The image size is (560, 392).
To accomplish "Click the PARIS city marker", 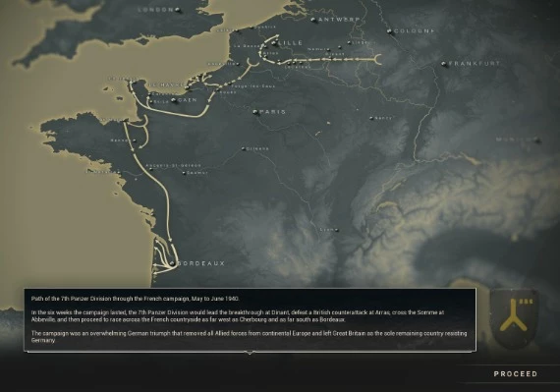I will tap(255, 112).
